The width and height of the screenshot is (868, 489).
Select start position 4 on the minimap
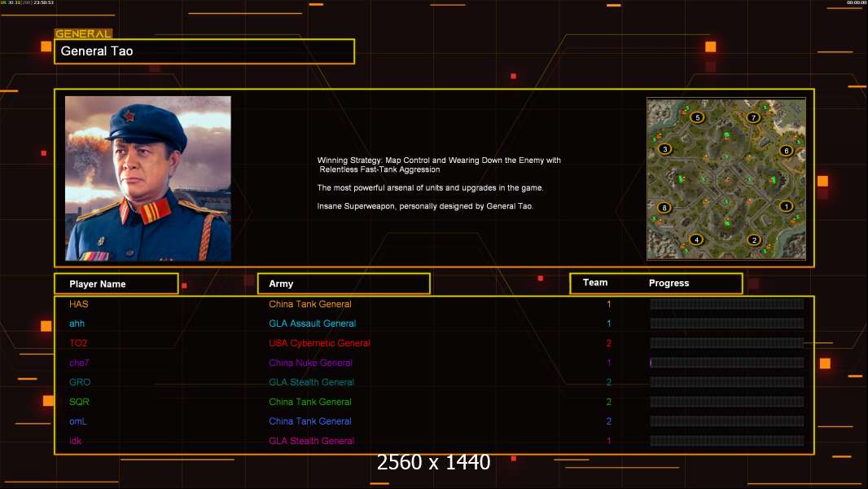(x=696, y=240)
